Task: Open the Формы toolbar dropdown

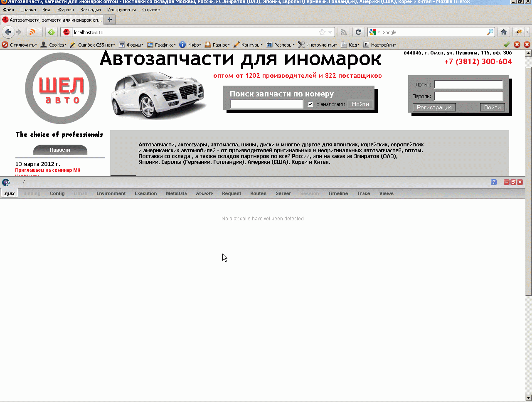Action: (x=131, y=44)
